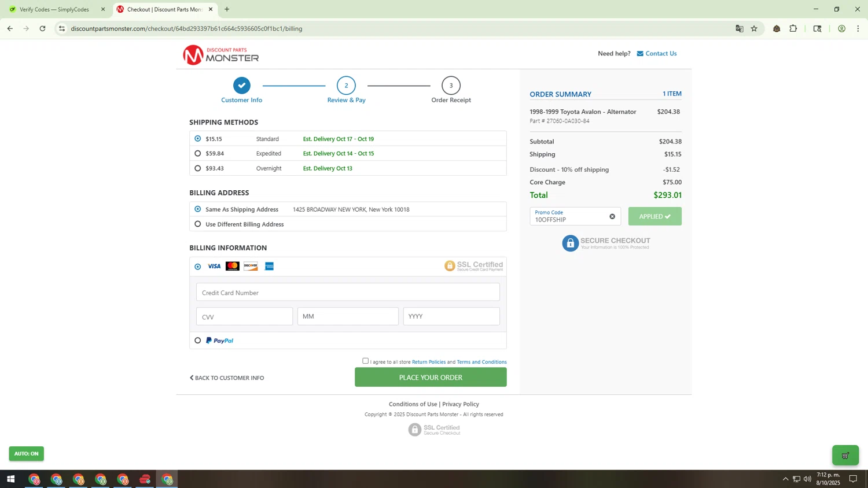Check the agree to store policies checkbox
868x488 pixels.
point(365,361)
